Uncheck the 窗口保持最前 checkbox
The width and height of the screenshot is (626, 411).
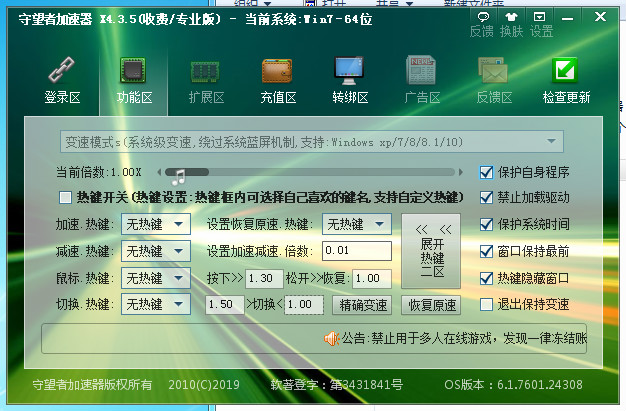point(486,251)
